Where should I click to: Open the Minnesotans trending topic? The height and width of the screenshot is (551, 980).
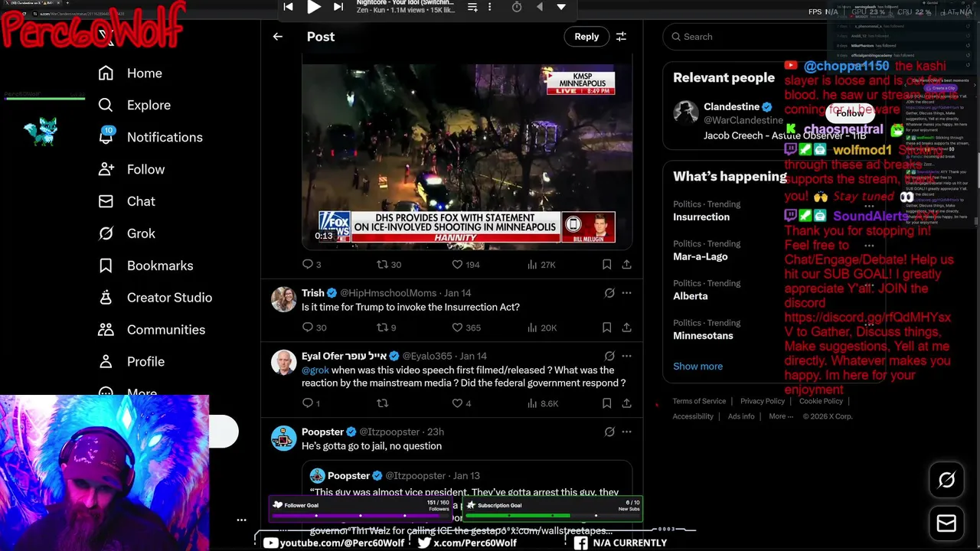[703, 336]
